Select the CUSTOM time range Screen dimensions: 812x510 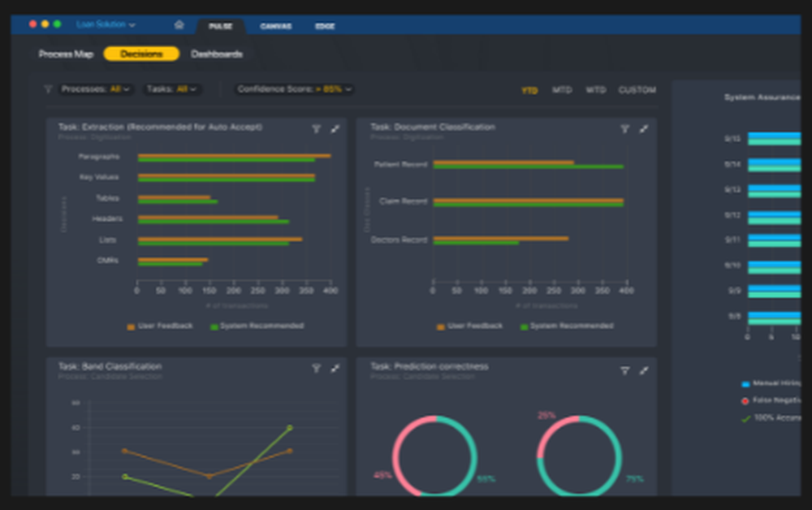tap(637, 90)
